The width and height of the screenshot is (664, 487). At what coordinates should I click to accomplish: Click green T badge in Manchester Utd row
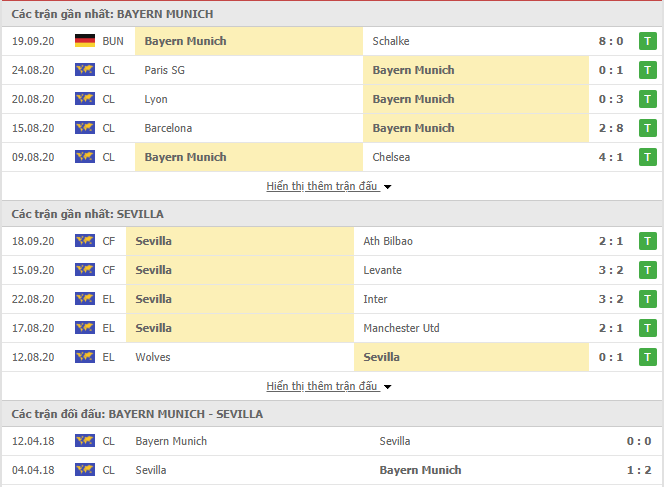point(647,328)
